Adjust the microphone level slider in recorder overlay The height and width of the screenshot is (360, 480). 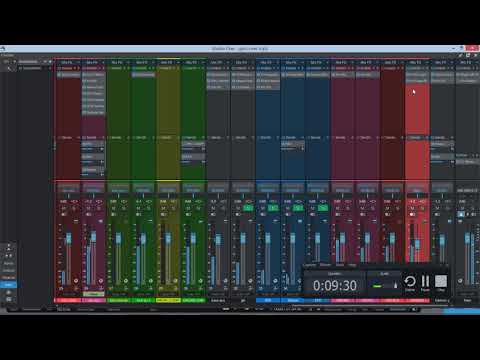point(395,285)
